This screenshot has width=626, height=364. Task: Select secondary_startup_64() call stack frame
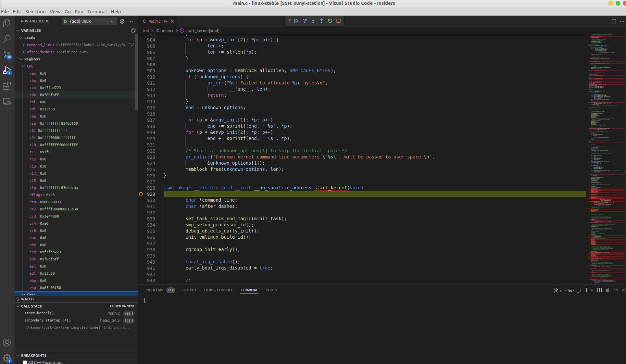(47, 320)
